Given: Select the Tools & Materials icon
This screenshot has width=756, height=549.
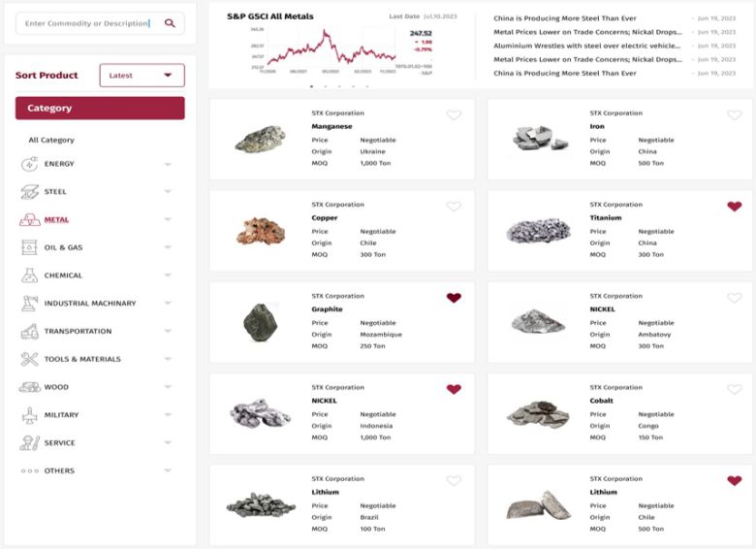Looking at the screenshot, I should pyautogui.click(x=29, y=359).
